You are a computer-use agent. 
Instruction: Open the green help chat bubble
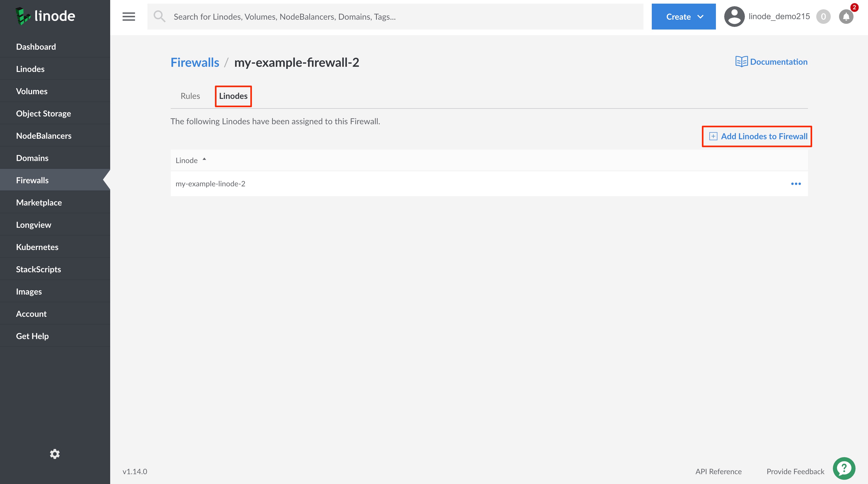coord(844,468)
